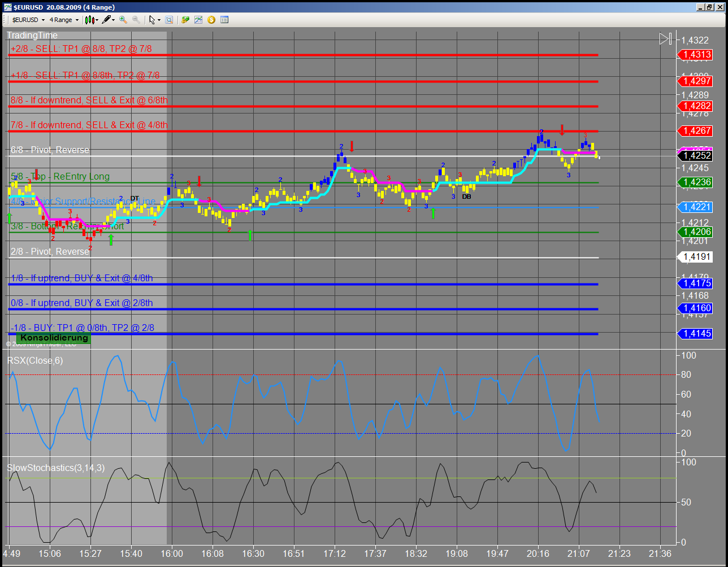The width and height of the screenshot is (728, 567).
Task: Close the $EURUSD chart window
Action: (720, 7)
